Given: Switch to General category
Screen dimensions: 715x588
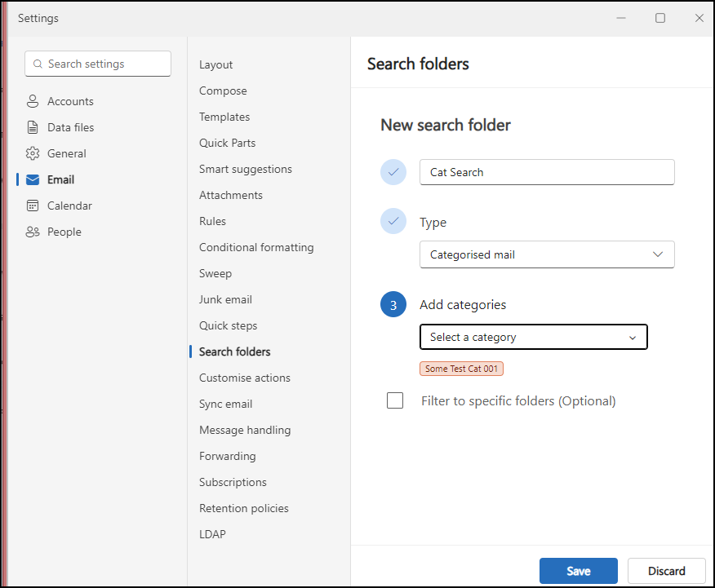Looking at the screenshot, I should [67, 153].
